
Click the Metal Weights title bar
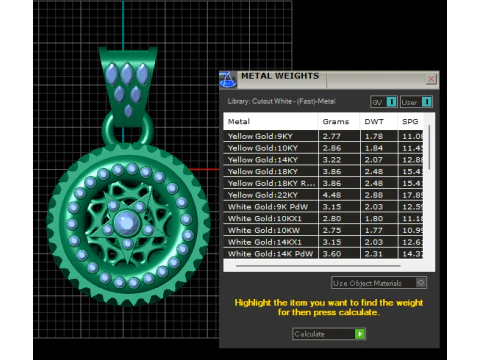click(329, 80)
